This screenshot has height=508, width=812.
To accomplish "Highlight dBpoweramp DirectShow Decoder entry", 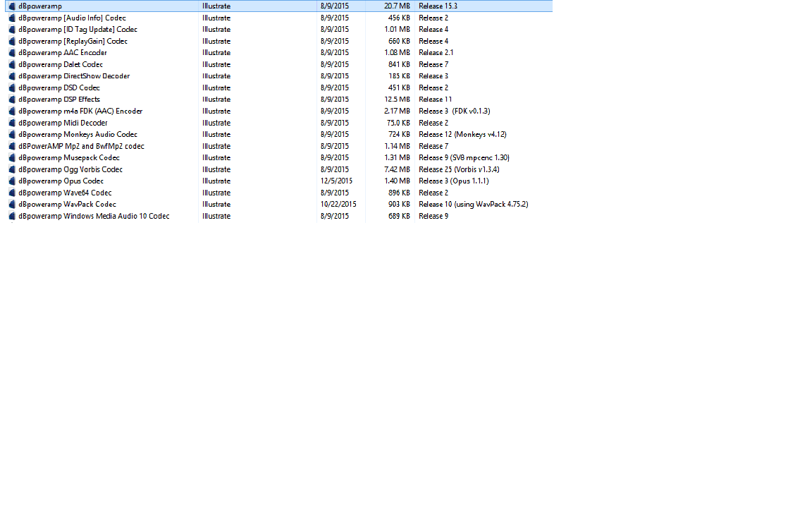I will (74, 76).
